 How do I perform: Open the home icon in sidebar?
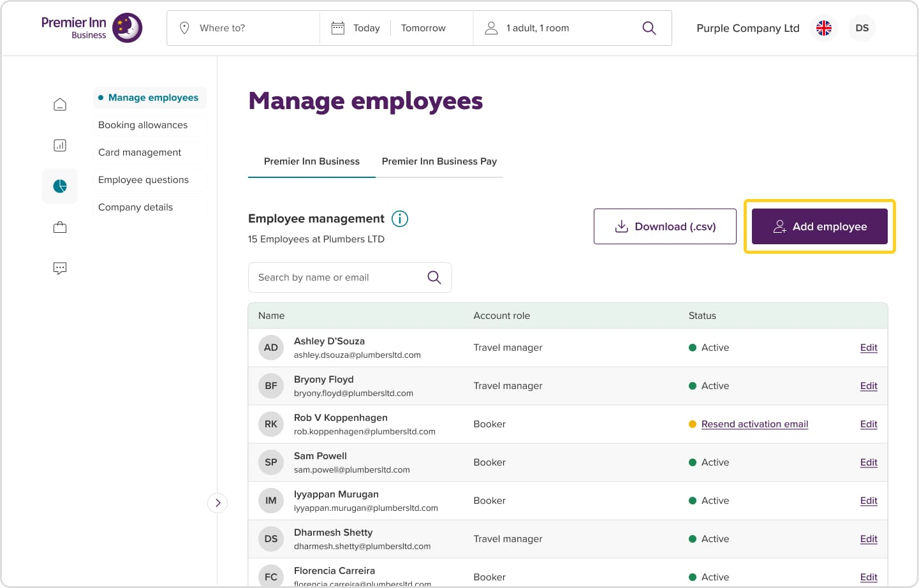tap(60, 105)
